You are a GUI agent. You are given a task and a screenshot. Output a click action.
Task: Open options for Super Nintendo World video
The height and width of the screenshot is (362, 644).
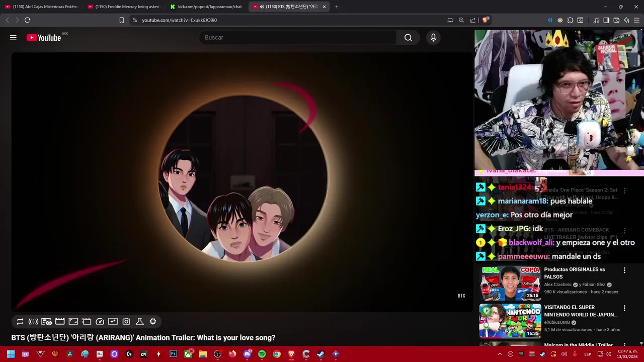click(x=624, y=308)
